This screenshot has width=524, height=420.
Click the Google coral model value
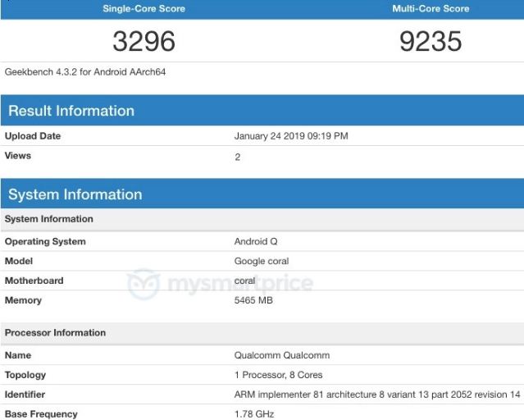coord(262,262)
